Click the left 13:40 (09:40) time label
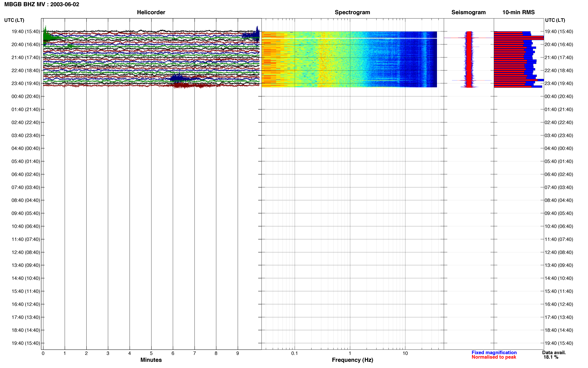The image size is (588, 368). point(26,265)
